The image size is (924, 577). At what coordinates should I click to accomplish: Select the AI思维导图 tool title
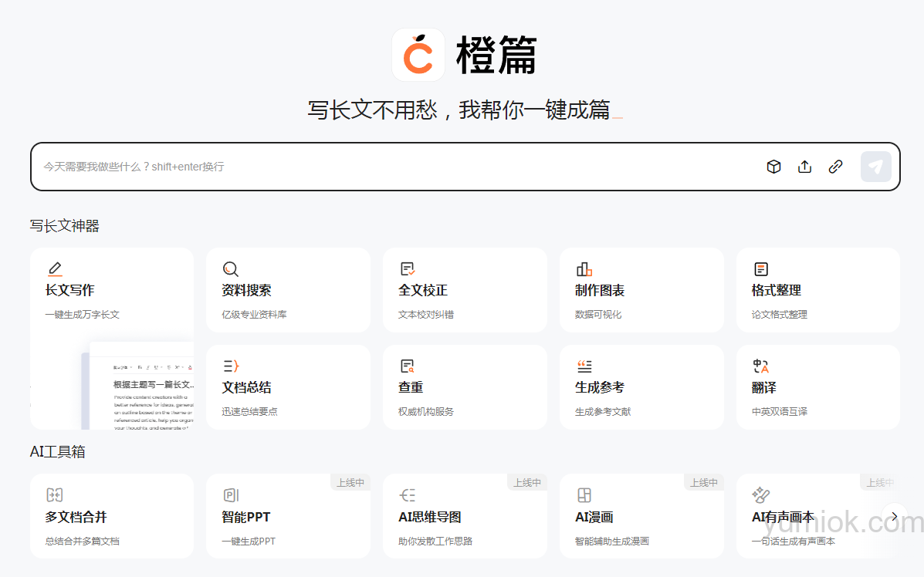(430, 517)
